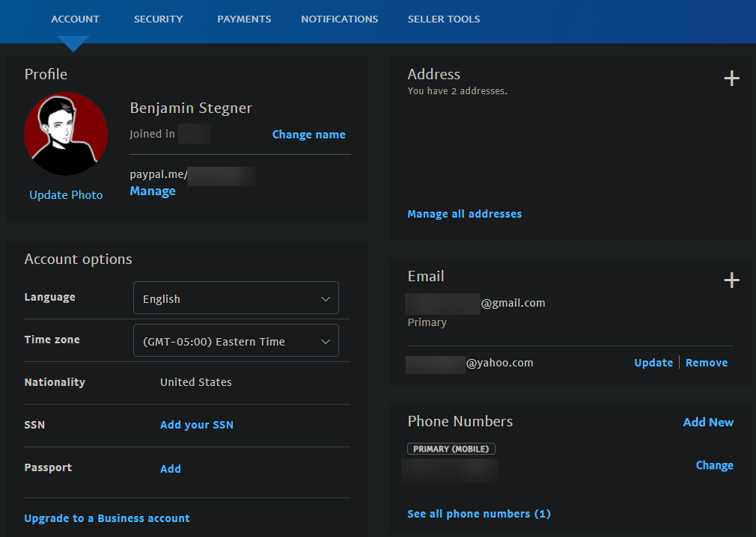Add a passport to the account

[x=171, y=469]
